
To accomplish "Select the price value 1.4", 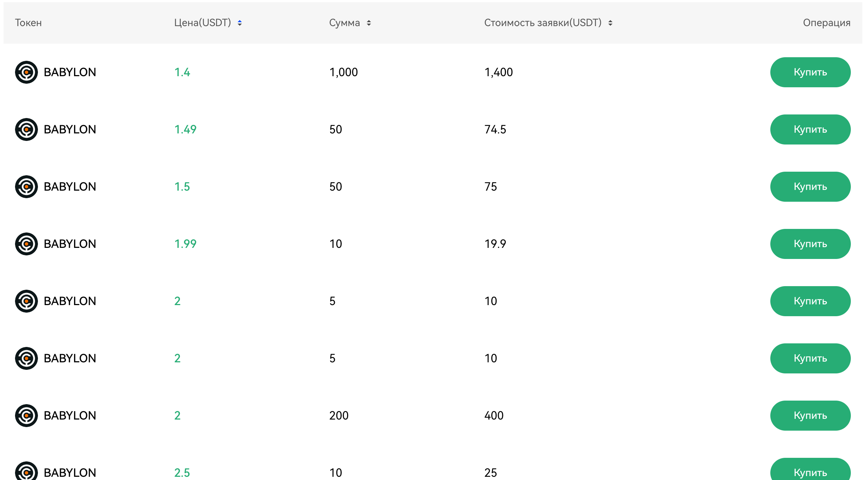I will [x=182, y=72].
